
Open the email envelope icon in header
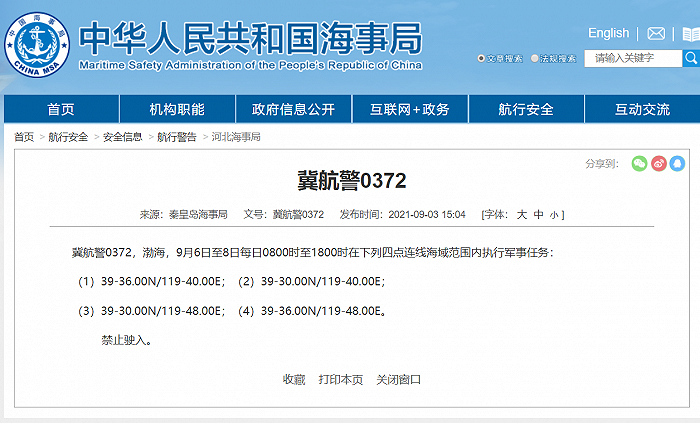(x=656, y=33)
